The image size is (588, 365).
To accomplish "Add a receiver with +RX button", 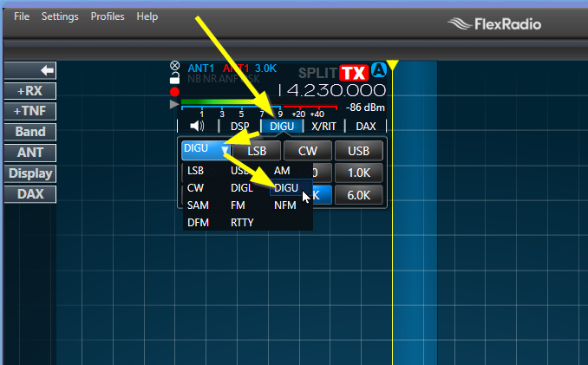I will click(30, 91).
